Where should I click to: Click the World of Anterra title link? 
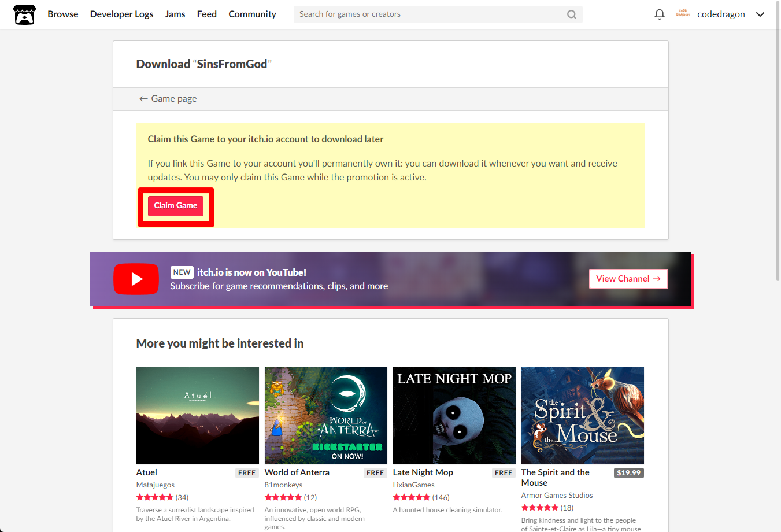(297, 472)
